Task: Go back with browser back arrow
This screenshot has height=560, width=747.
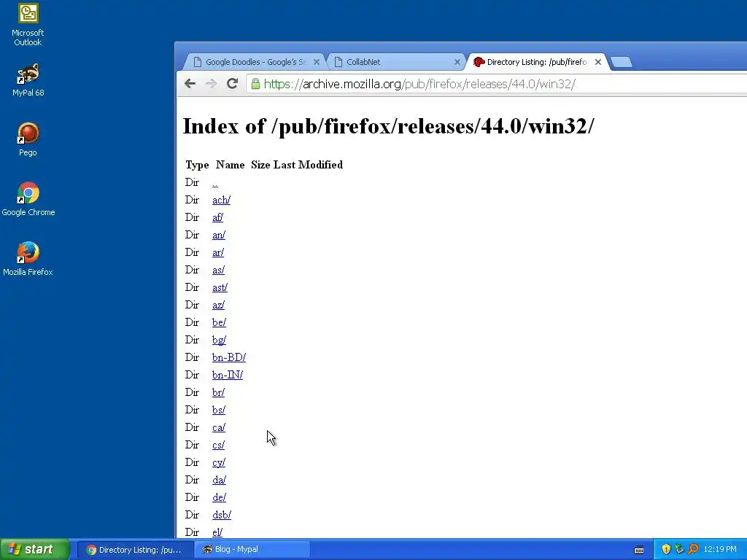Action: [x=190, y=84]
